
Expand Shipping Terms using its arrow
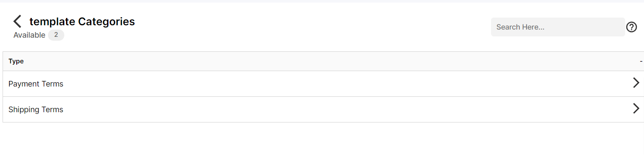click(x=636, y=109)
